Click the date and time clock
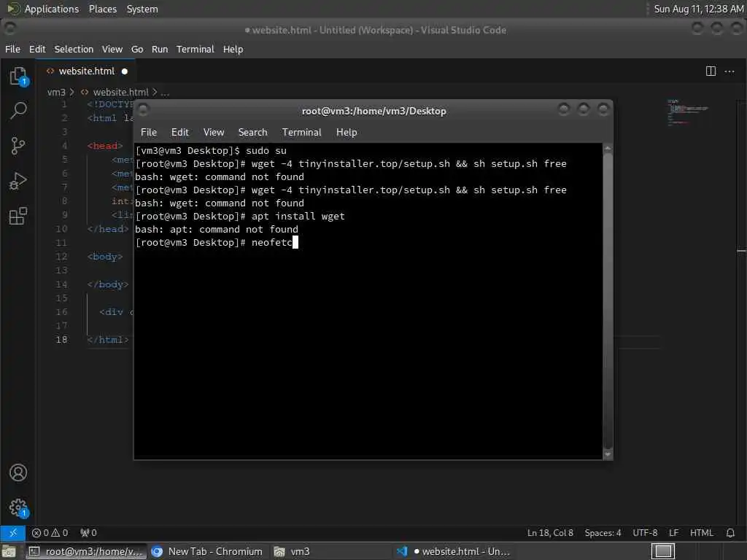747x560 pixels. coord(698,9)
